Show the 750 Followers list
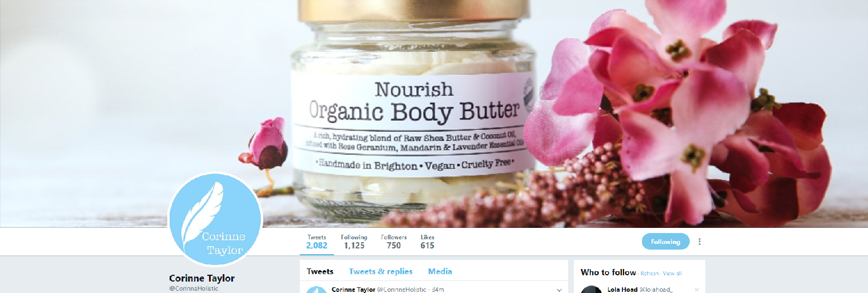The width and height of the screenshot is (868, 293). click(393, 242)
